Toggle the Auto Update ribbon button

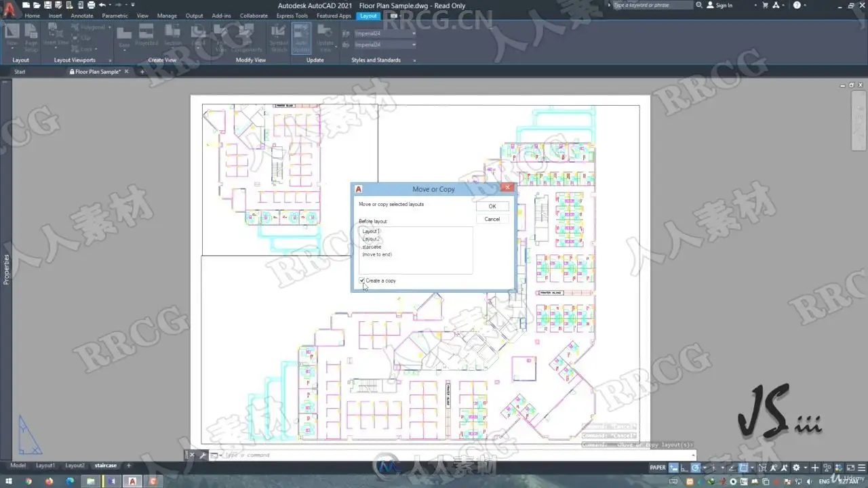(301, 37)
